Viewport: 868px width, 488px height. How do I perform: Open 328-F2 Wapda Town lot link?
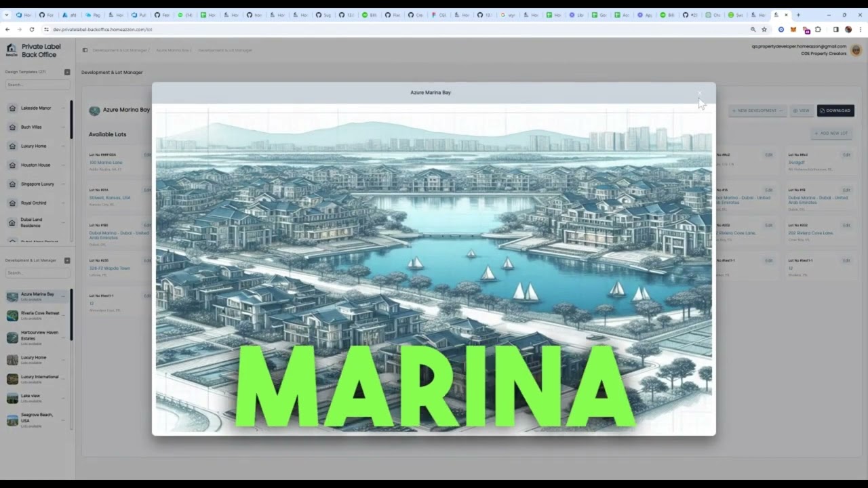[109, 268]
